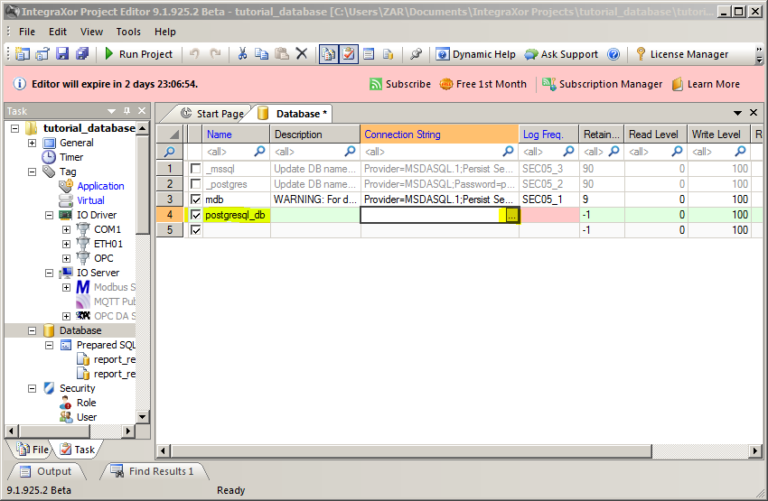
Task: Toggle the Task pane toolbar icon
Action: [x=348, y=54]
